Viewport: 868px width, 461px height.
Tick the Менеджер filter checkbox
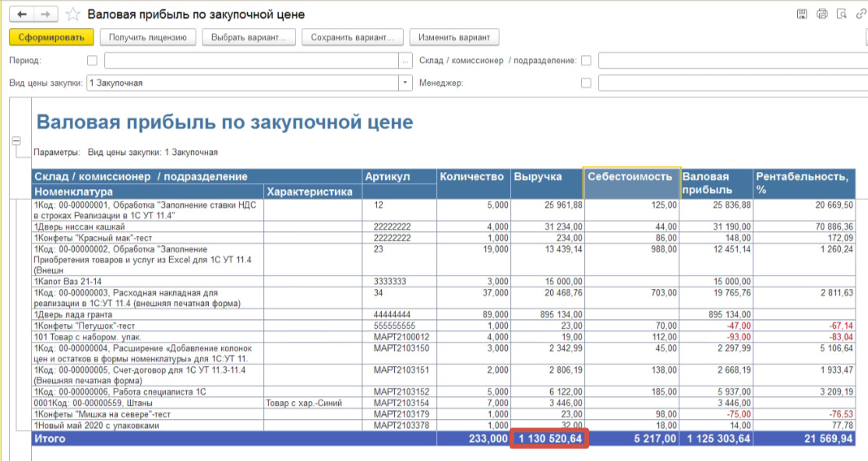click(x=586, y=83)
